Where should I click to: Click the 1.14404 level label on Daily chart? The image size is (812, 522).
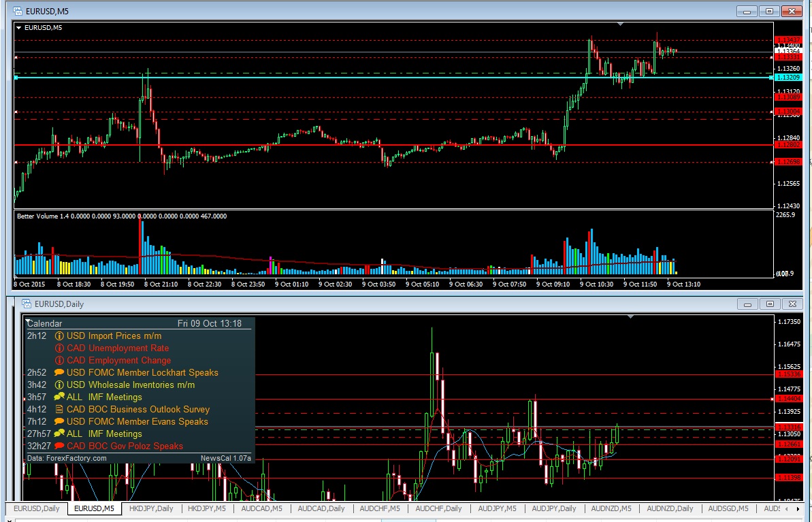click(x=788, y=399)
